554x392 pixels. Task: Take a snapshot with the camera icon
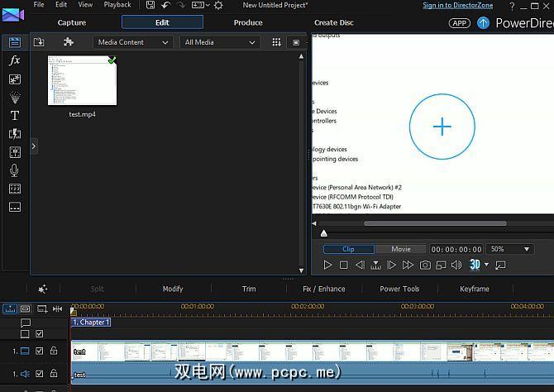click(425, 265)
